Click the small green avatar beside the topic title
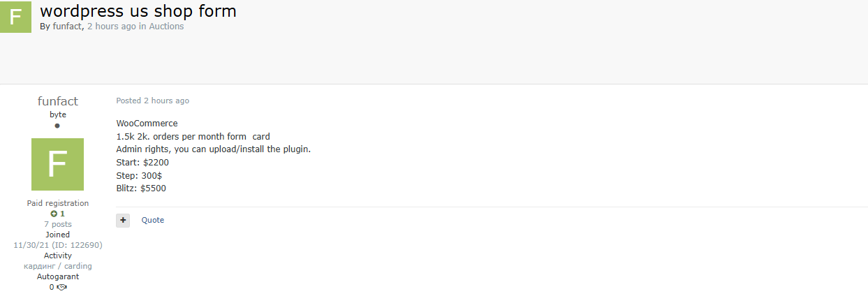Viewport: 868px width, 296px height. coord(15,17)
